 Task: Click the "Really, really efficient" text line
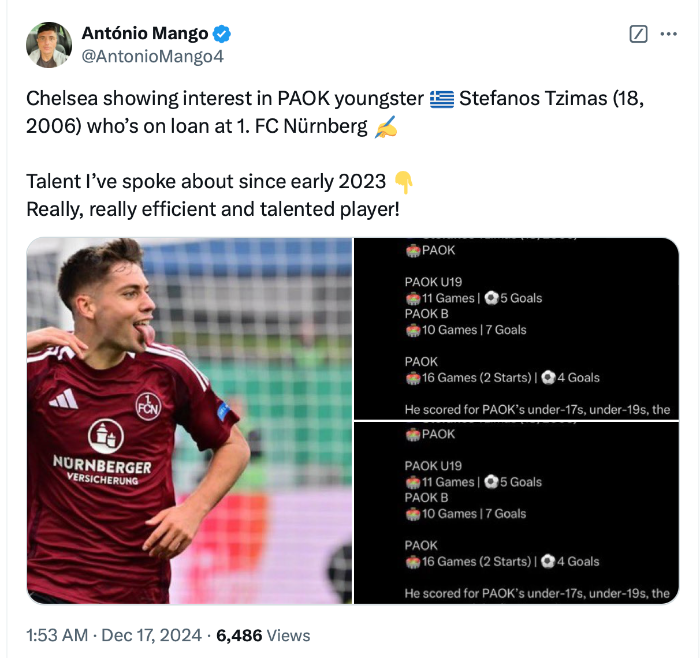pos(213,208)
